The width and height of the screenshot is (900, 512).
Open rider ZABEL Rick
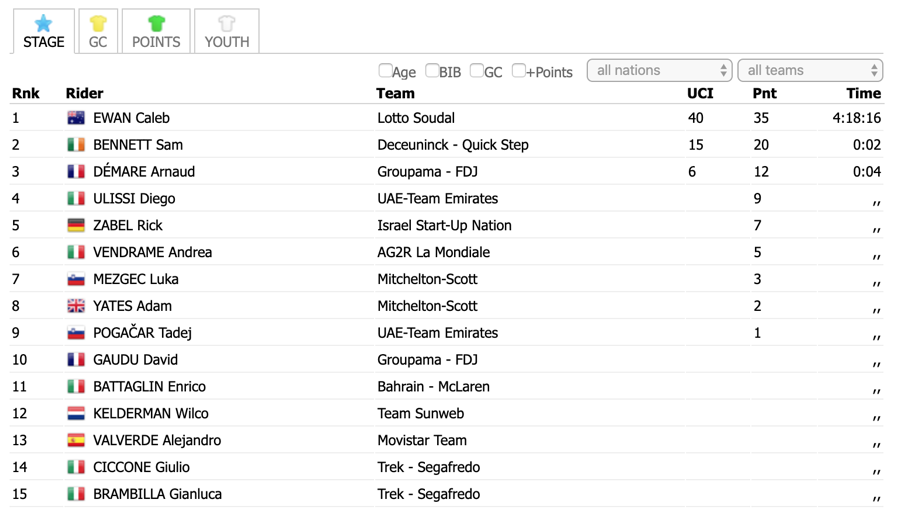(128, 226)
